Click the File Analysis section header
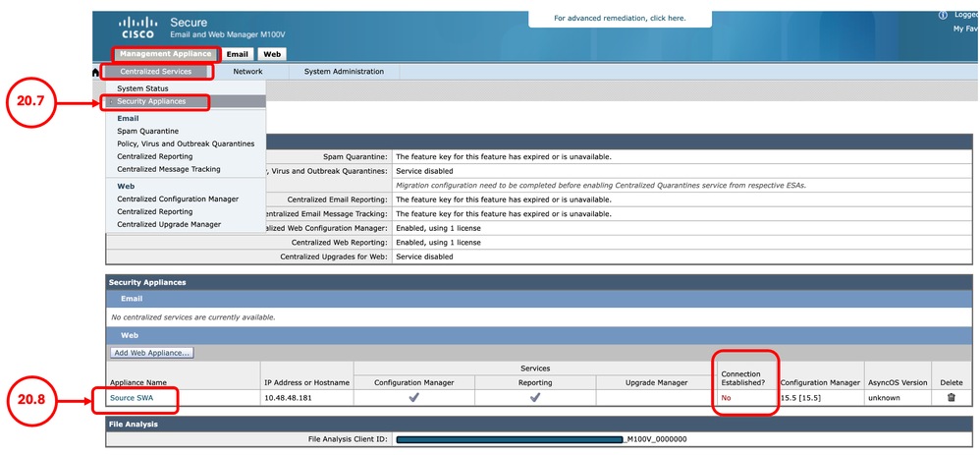 [539, 425]
